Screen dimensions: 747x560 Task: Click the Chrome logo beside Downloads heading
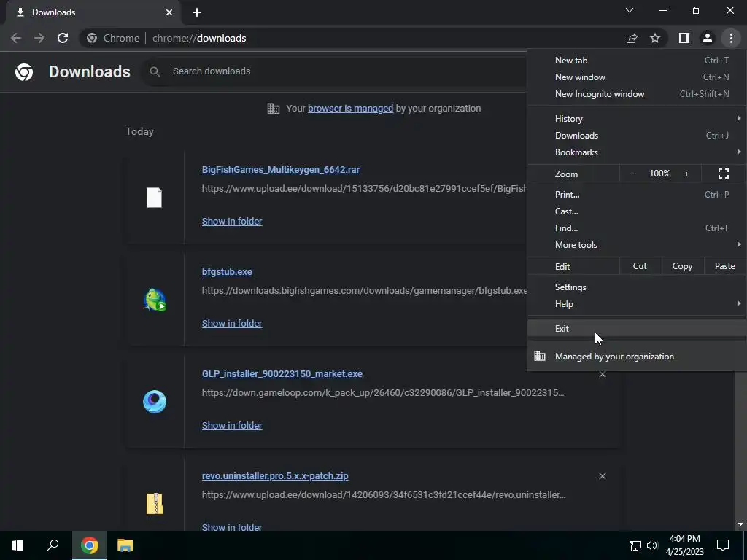[24, 72]
